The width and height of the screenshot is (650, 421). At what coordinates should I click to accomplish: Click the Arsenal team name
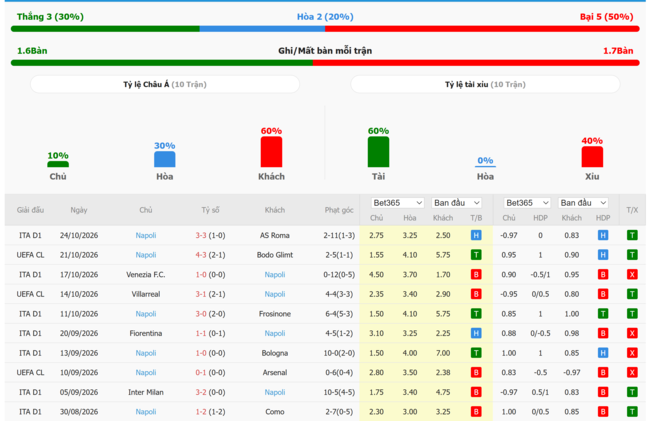point(275,373)
